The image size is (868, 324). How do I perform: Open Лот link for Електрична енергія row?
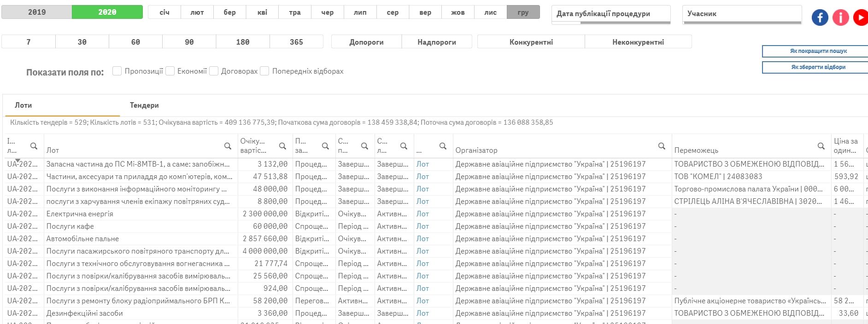[x=422, y=214]
